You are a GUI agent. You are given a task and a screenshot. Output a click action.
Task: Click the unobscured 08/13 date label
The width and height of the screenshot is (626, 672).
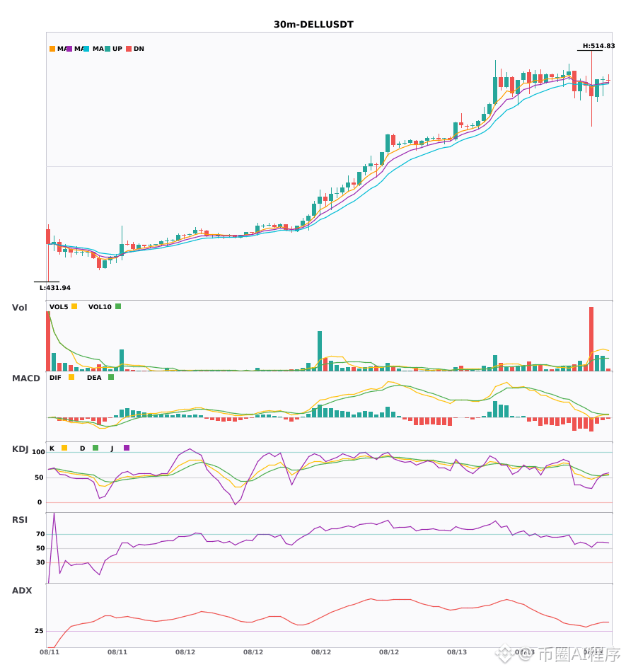[x=457, y=652]
